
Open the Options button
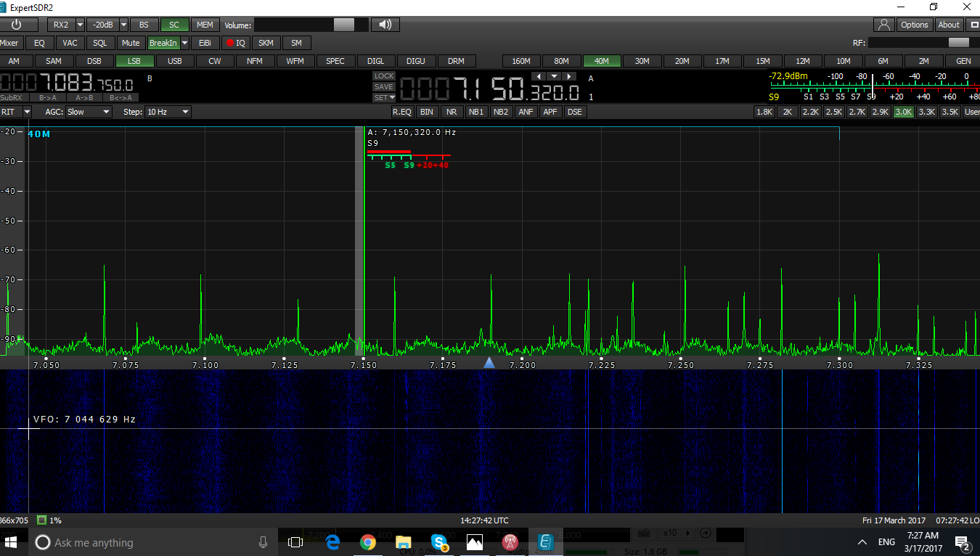914,25
